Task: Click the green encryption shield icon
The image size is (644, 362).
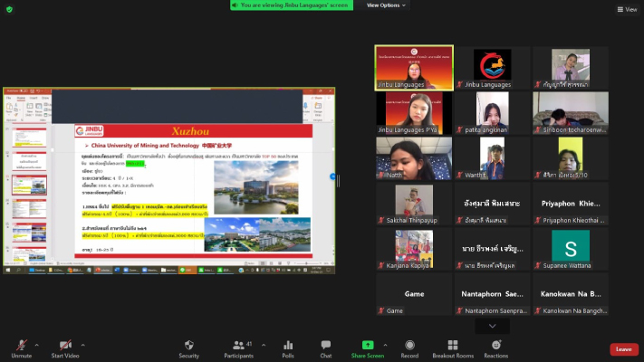Action: pos(7,9)
